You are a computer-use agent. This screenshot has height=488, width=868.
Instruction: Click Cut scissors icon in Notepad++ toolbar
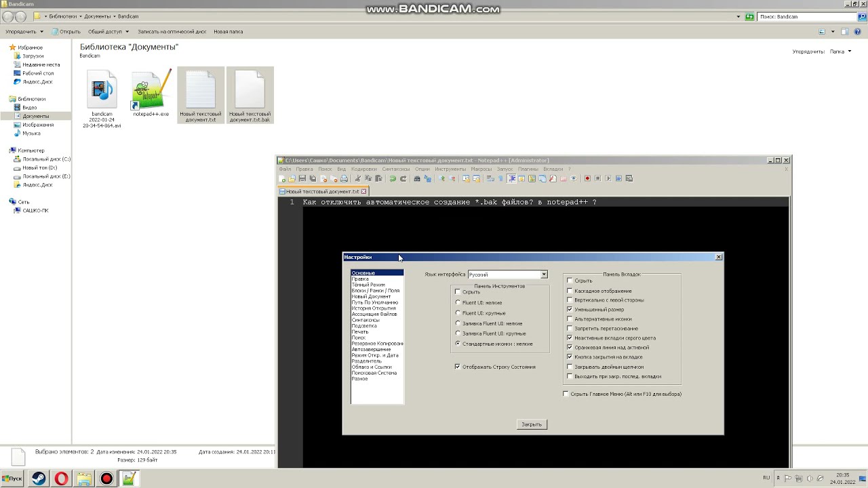click(x=358, y=178)
